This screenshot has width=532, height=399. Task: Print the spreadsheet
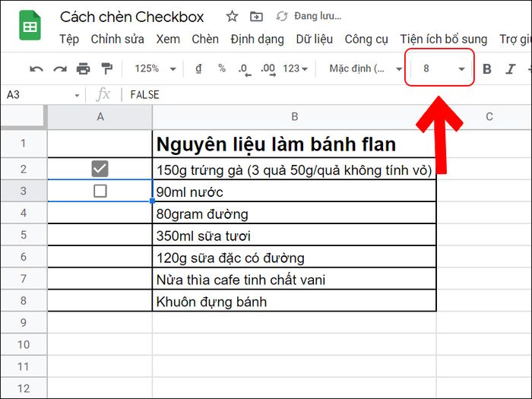pos(83,69)
